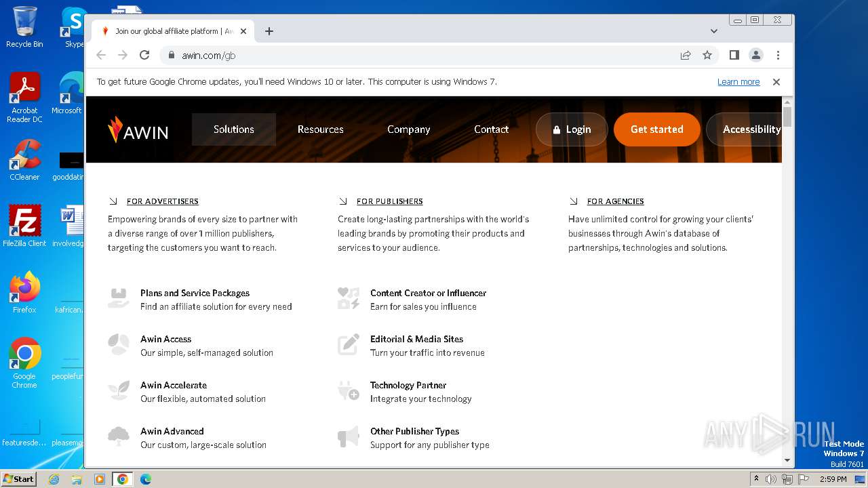The image size is (868, 488).
Task: Open the FOR AGENCIES link
Action: tap(616, 201)
